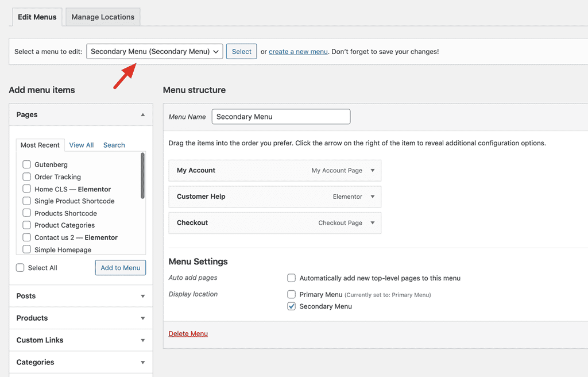Check Single Product Shortcode checkbox
Viewport: 588px width, 377px height.
pos(26,201)
